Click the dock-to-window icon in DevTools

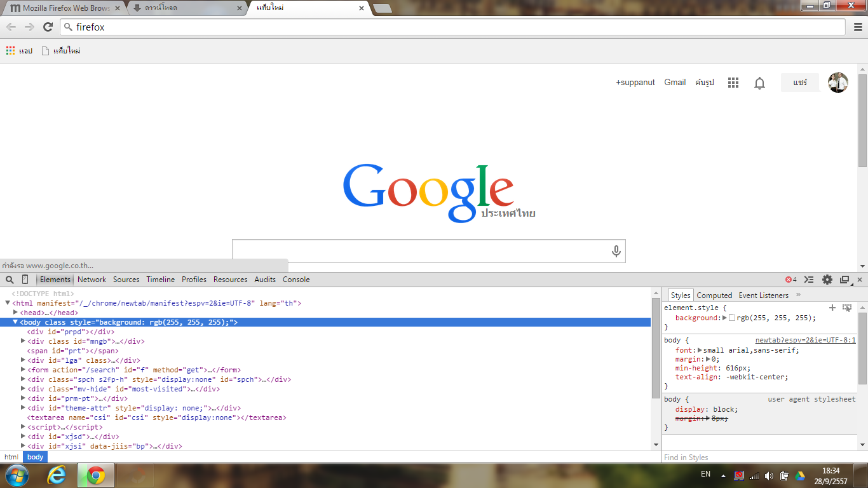pyautogui.click(x=844, y=280)
